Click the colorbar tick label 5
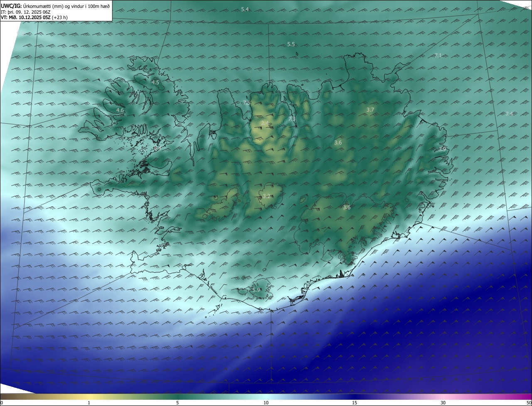 177,403
